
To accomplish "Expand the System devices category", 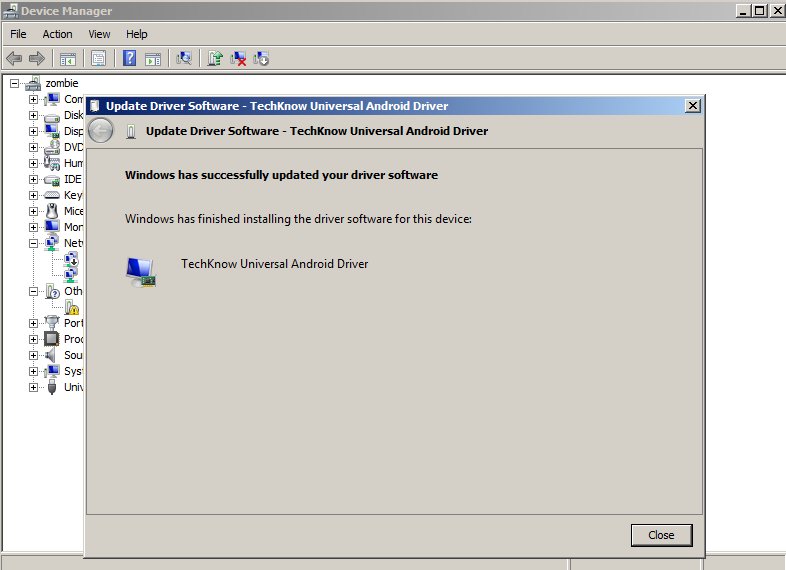I will click(33, 371).
